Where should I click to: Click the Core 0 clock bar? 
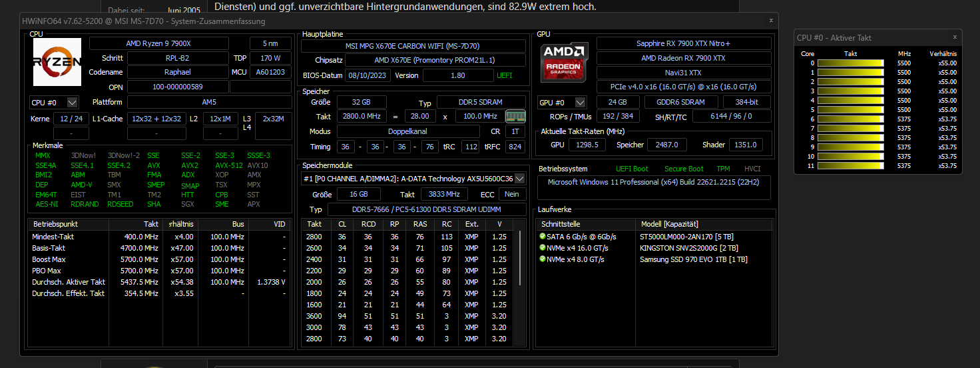tap(850, 63)
